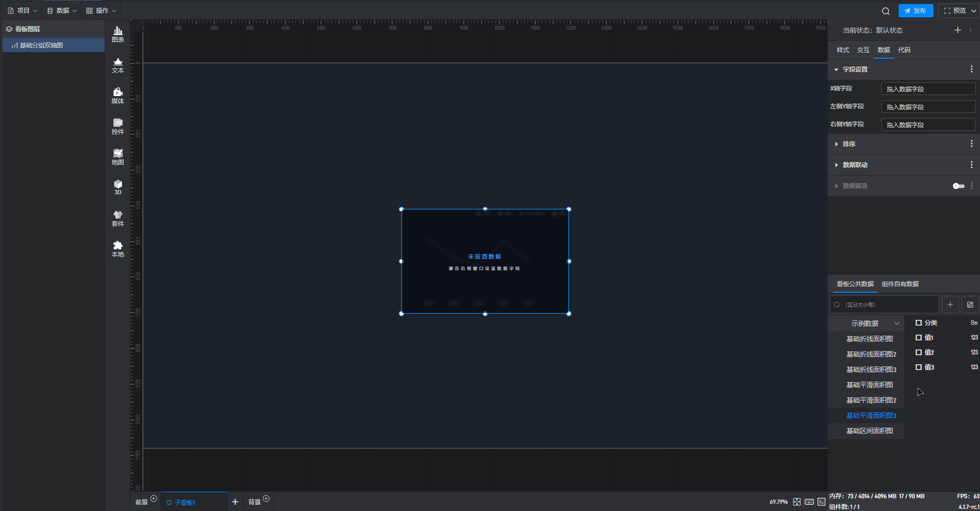This screenshot has width=980, height=511.
Task: Expand the 数据联动 section
Action: point(855,165)
